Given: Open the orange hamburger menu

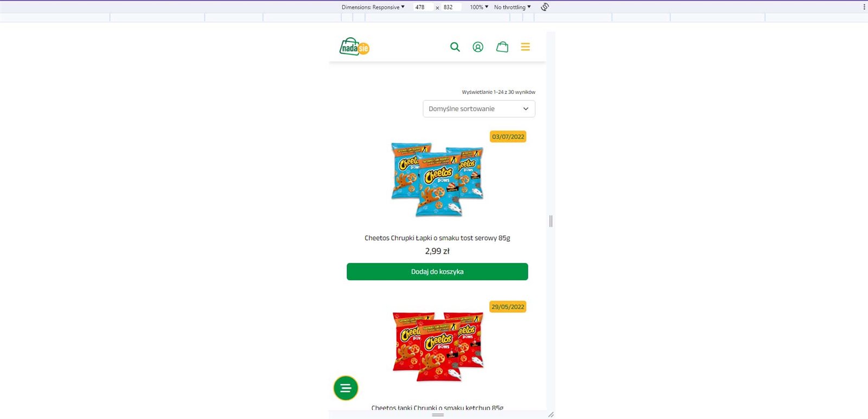Looking at the screenshot, I should click(x=525, y=47).
